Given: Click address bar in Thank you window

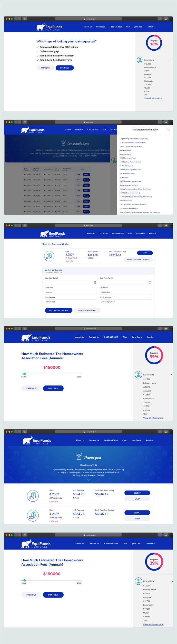Looking at the screenshot, I should [x=88, y=432].
